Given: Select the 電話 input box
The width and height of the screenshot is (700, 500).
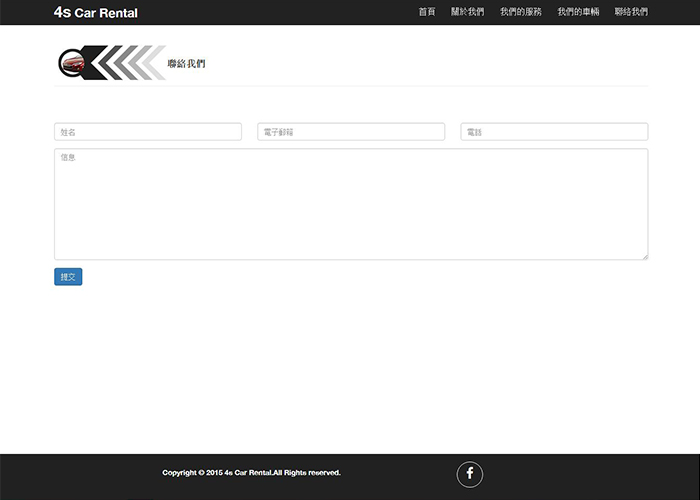Looking at the screenshot, I should (x=554, y=132).
